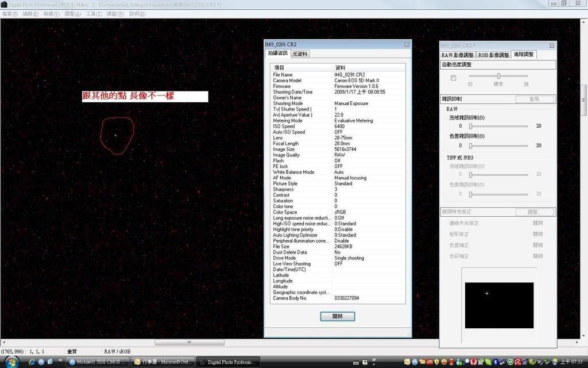Select the RGB 影像調整 tab

(x=493, y=55)
